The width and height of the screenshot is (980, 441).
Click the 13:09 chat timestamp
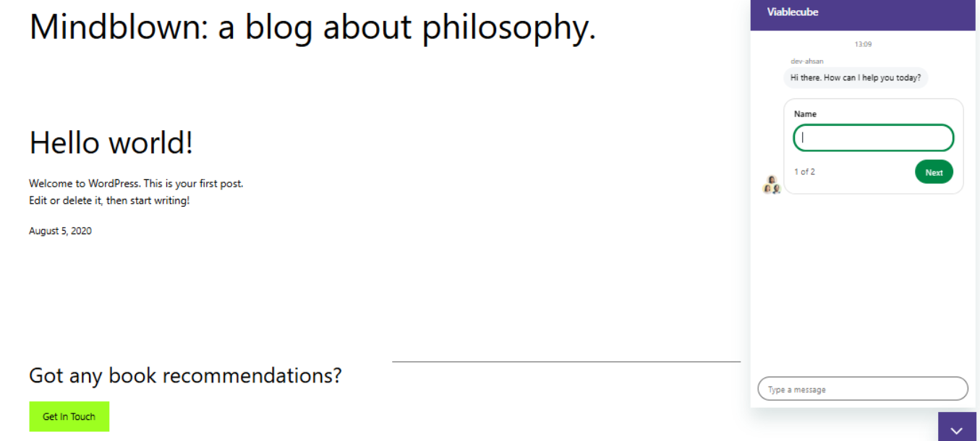click(x=863, y=44)
